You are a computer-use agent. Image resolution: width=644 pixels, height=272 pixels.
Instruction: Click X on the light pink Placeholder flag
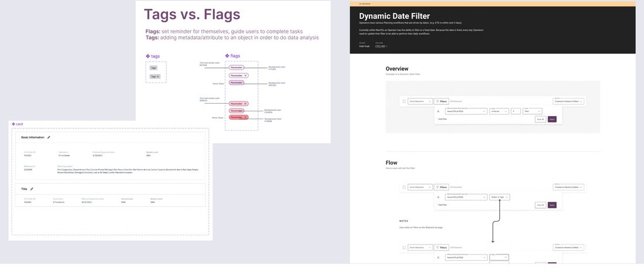pos(245,104)
